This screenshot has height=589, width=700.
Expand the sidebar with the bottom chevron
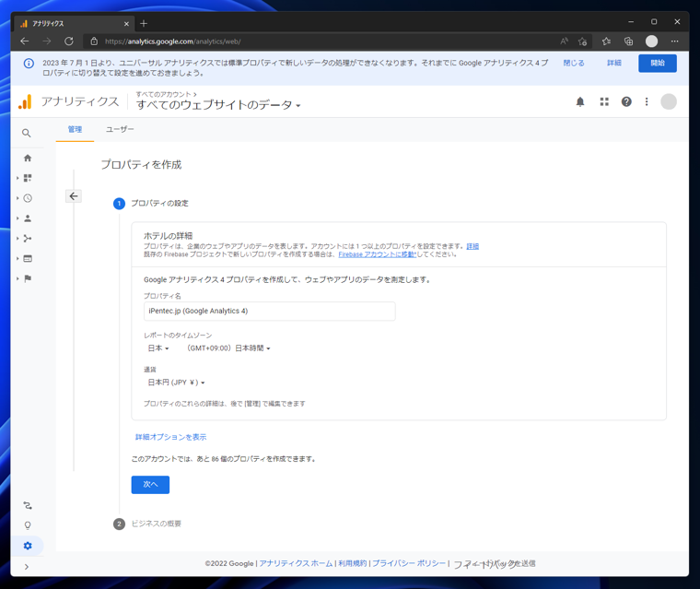(x=27, y=567)
